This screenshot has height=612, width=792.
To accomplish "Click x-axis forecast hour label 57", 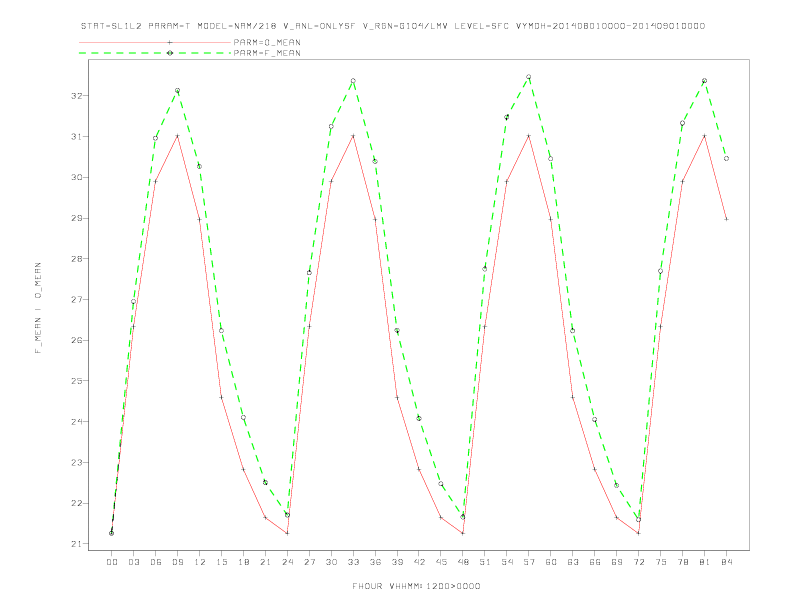I will pos(529,562).
